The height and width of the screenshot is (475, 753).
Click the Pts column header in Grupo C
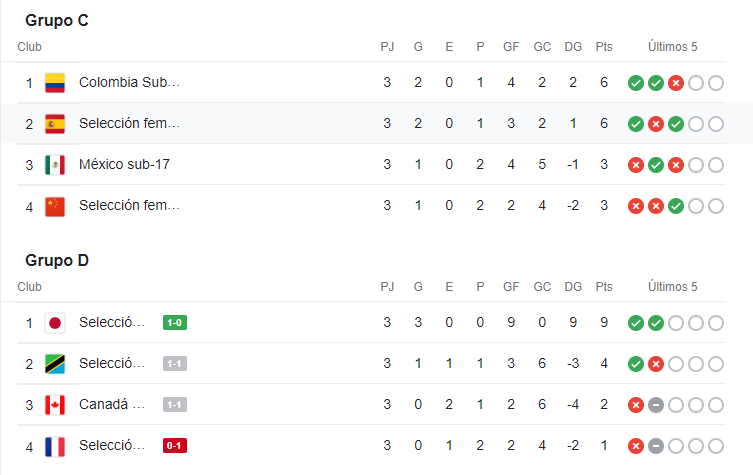[604, 47]
